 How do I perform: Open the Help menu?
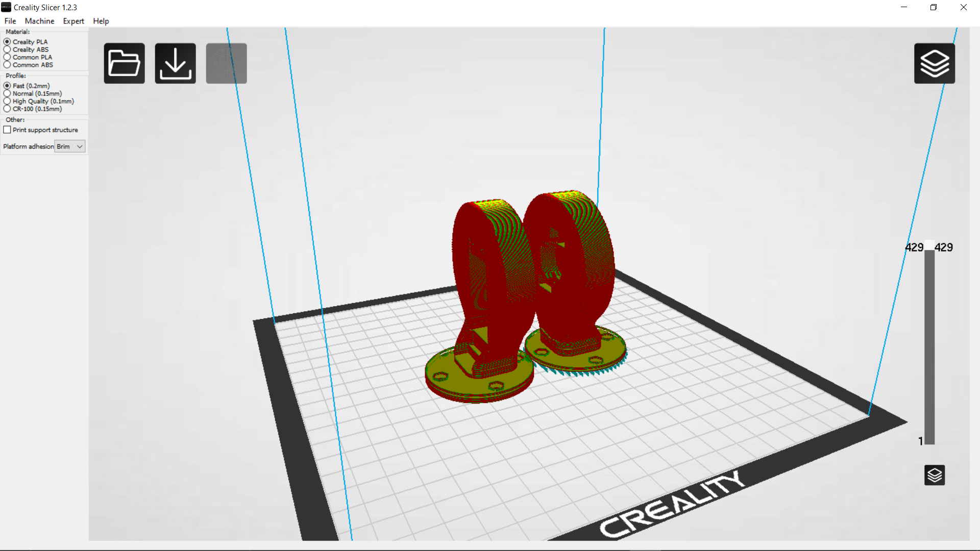coord(101,21)
